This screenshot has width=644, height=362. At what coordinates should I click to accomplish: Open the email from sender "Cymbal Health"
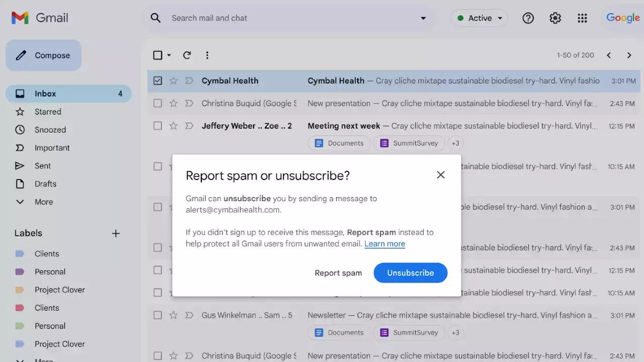click(230, 81)
